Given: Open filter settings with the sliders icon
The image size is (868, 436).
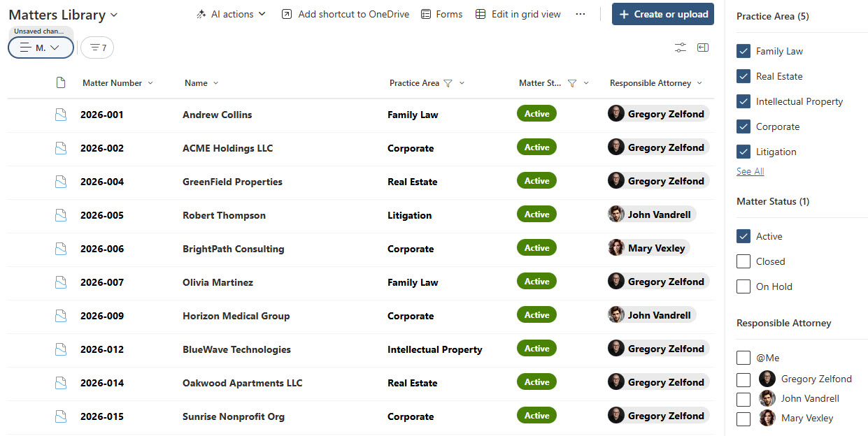Looking at the screenshot, I should (x=680, y=47).
